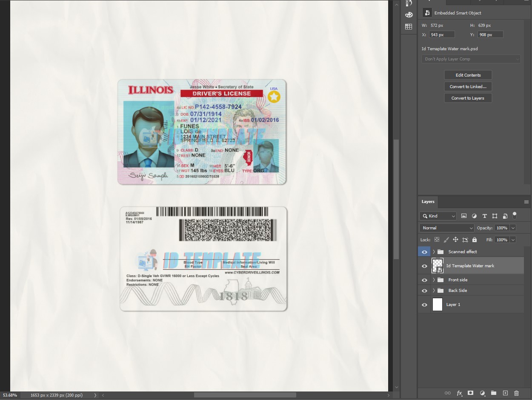Lock layer position move icon

coord(455,240)
